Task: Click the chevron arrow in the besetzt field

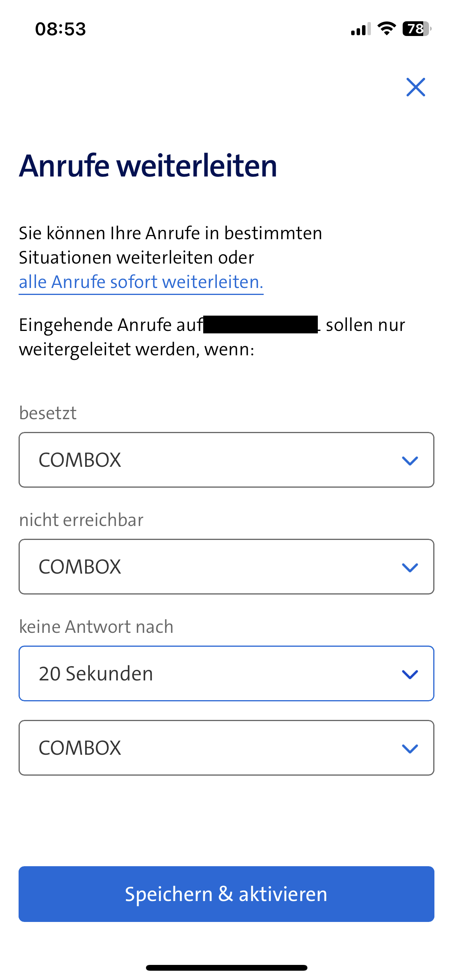Action: (410, 461)
